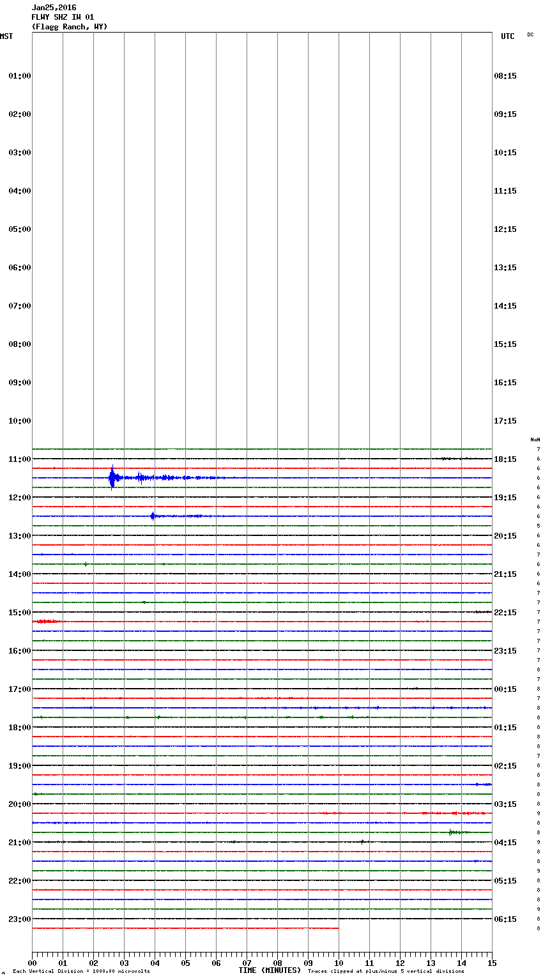Select the MST time label "04:00"
543x980 pixels.
[20, 191]
